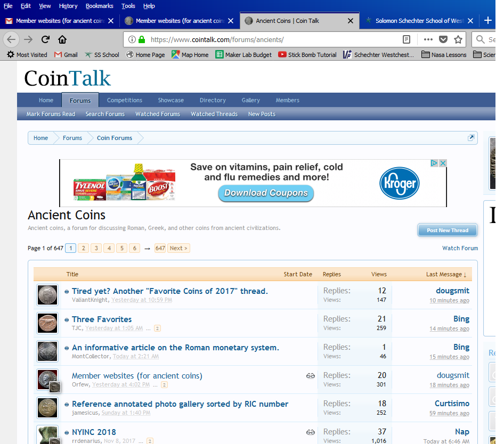
Task: Open the Watch Forum link
Action: pos(460,248)
